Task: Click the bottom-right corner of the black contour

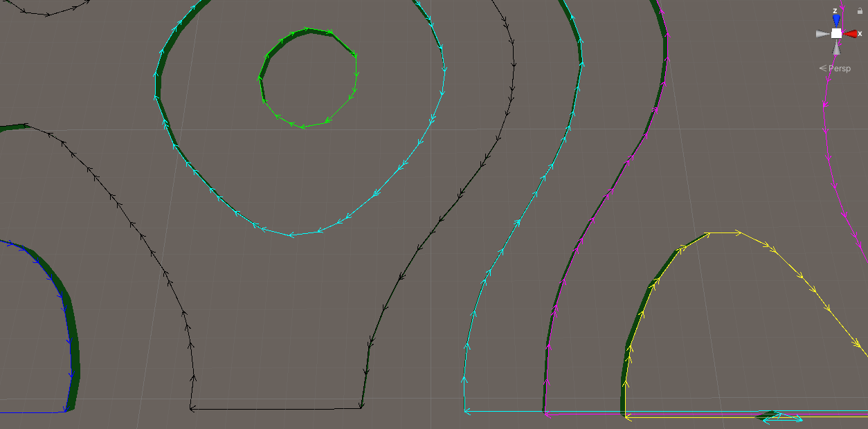Action: click(361, 407)
